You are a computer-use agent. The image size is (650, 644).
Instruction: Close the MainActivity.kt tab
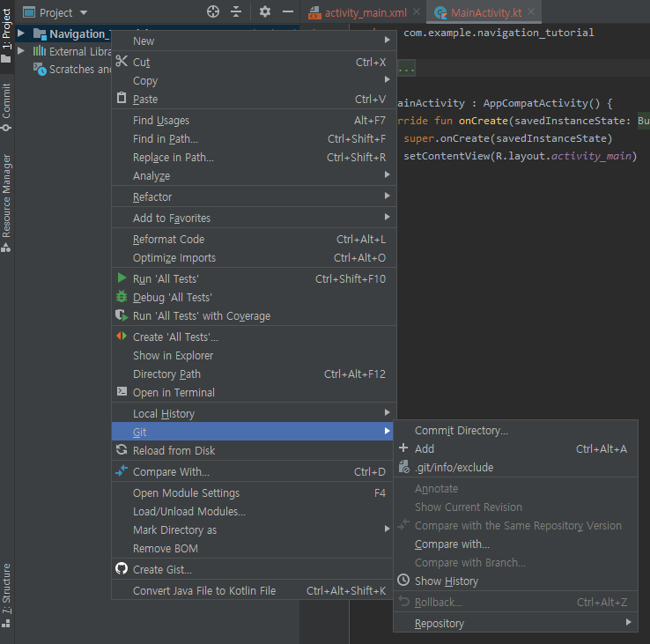[531, 12]
